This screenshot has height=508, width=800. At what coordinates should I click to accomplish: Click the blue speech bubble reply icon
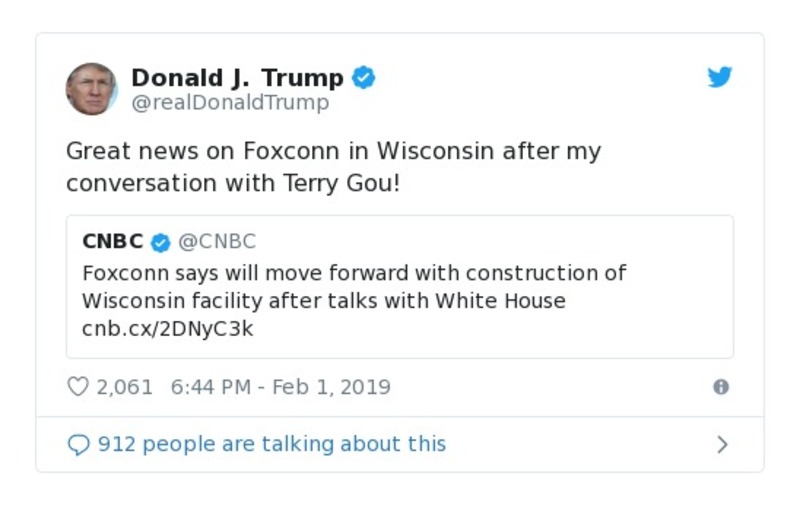coord(79,445)
